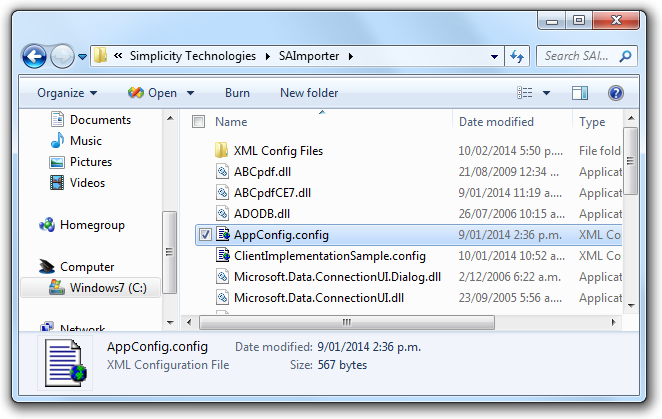Image resolution: width=662 pixels, height=419 pixels.
Task: Sort by Date modified column header
Action: [x=496, y=122]
